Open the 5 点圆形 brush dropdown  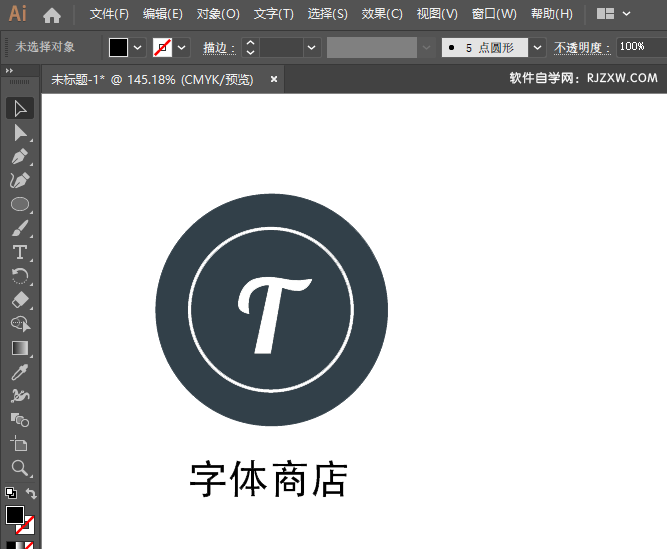pos(537,47)
